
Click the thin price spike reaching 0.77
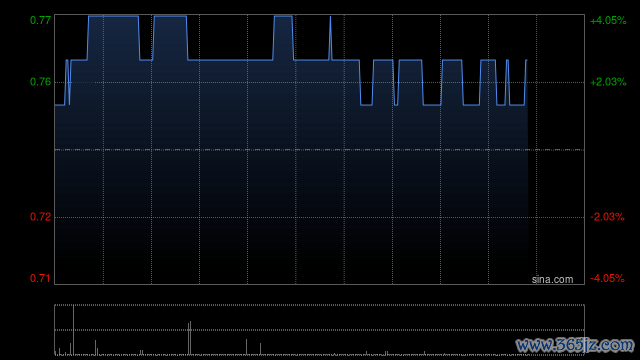coord(330,38)
